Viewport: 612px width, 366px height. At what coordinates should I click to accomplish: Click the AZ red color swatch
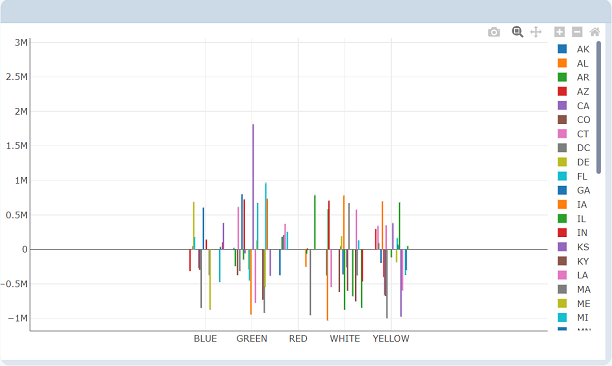pyautogui.click(x=562, y=92)
